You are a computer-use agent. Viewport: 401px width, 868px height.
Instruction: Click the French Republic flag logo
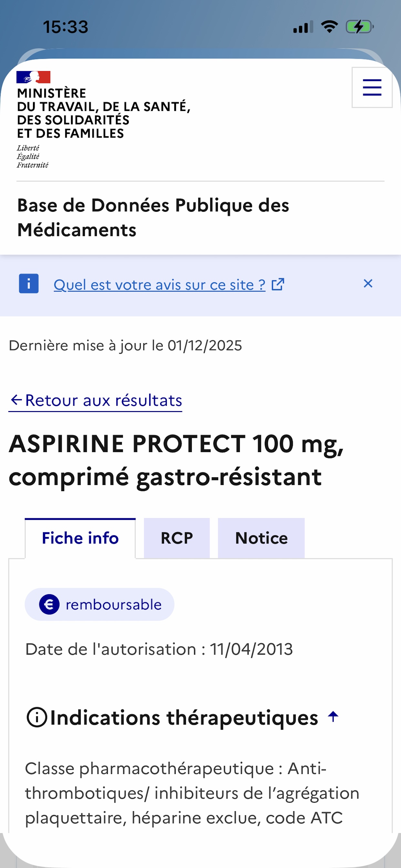pyautogui.click(x=33, y=77)
